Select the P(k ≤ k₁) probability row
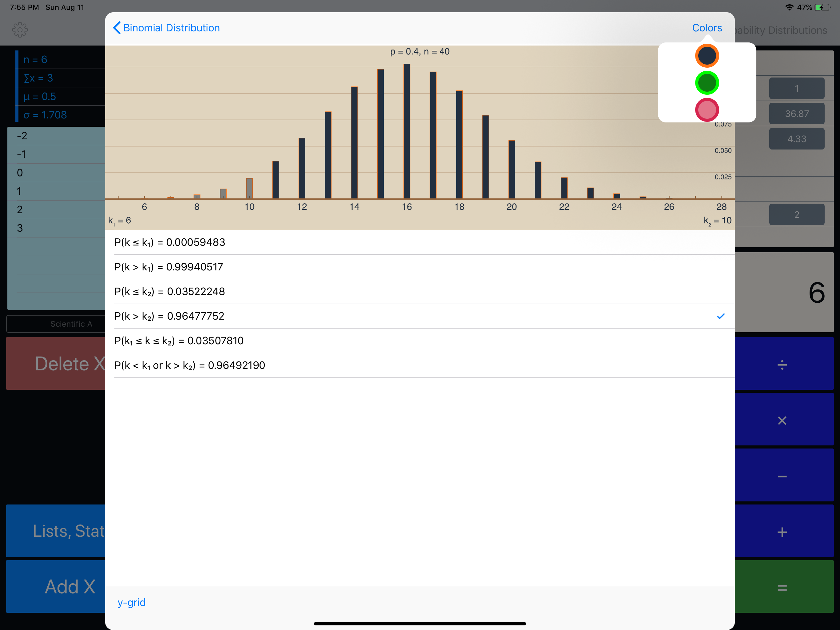 point(419,242)
